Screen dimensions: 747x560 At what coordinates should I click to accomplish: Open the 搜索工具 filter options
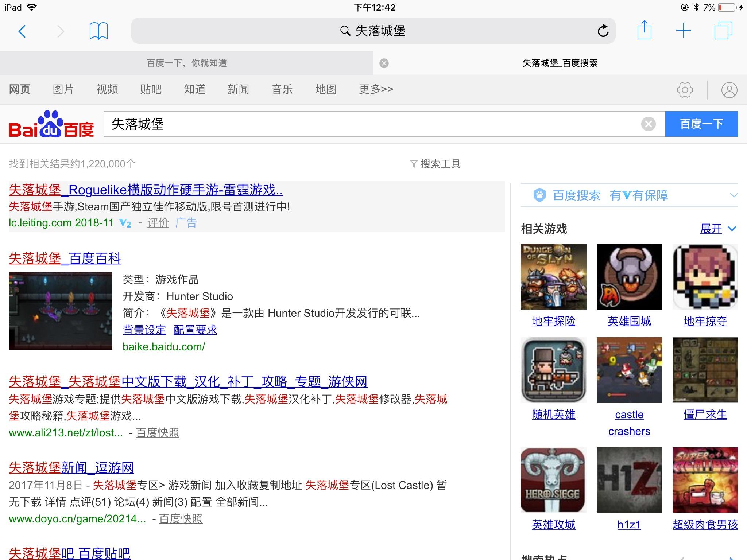435,164
